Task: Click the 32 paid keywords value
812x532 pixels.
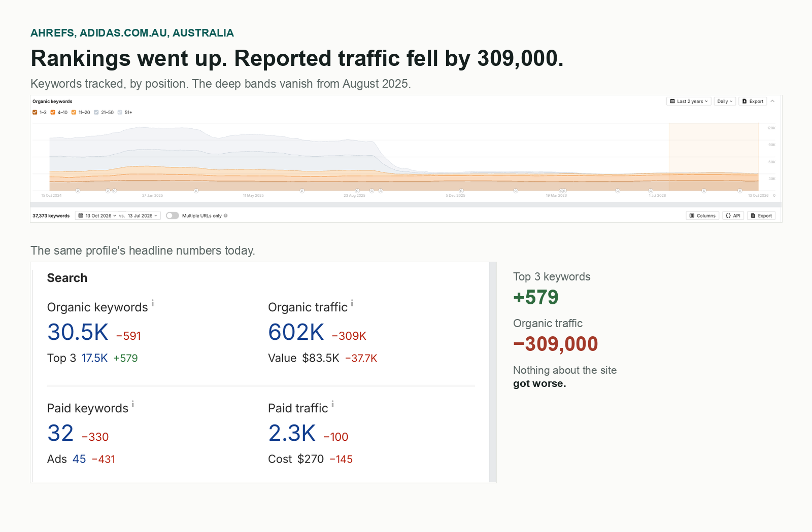Action: (60, 434)
